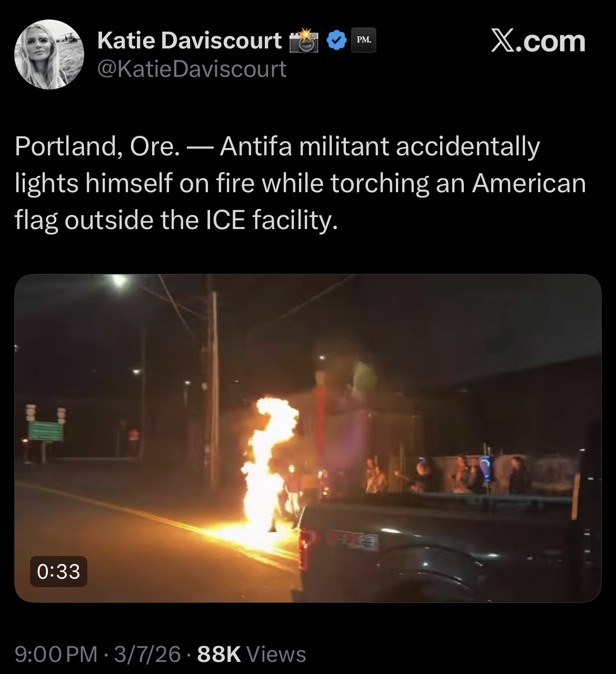616x674 pixels.
Task: Click the X.com logo watermark
Action: pyautogui.click(x=538, y=41)
